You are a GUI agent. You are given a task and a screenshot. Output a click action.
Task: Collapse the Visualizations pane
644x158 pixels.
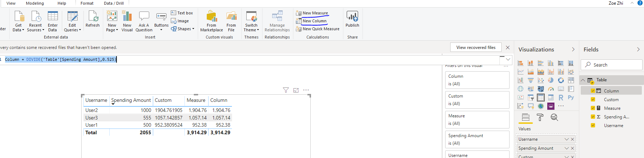click(x=573, y=49)
